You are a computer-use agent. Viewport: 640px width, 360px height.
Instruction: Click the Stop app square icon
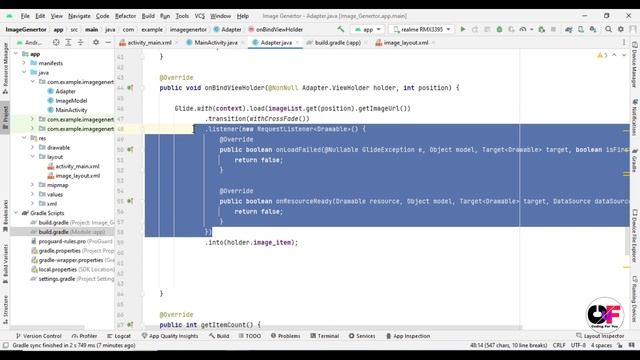click(553, 29)
